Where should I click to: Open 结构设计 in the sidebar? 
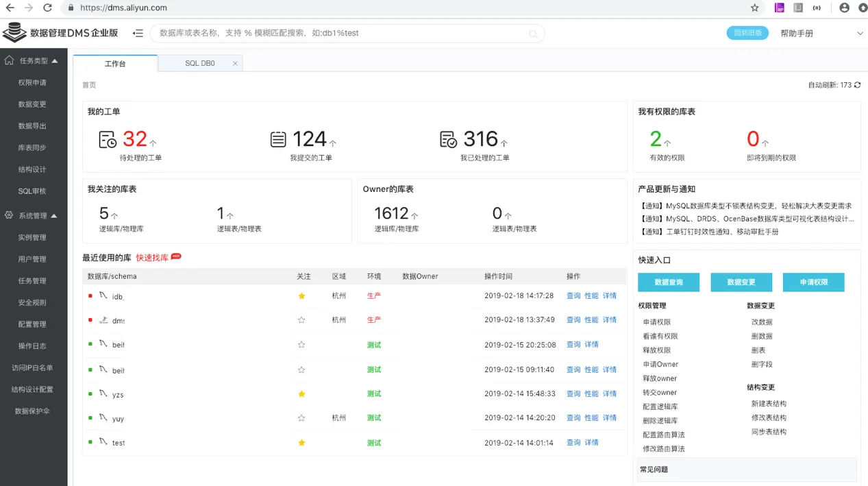(32, 169)
